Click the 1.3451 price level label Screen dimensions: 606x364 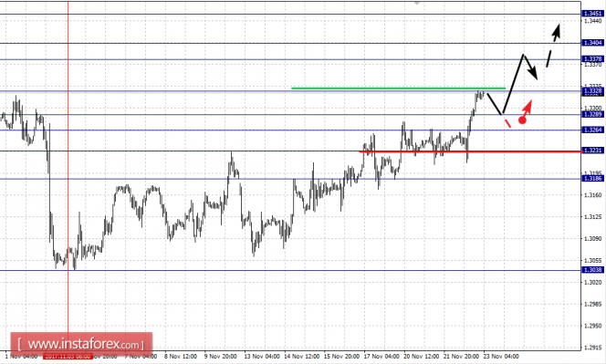coord(592,14)
